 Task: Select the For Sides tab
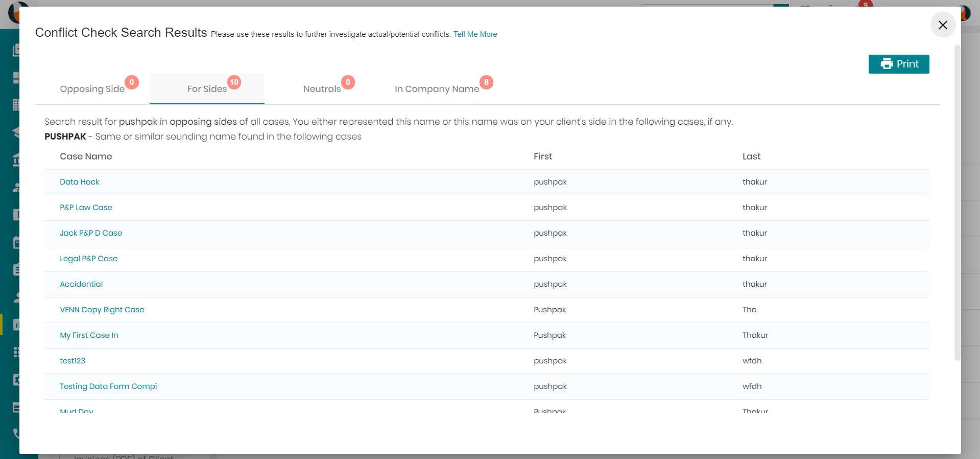pos(207,89)
